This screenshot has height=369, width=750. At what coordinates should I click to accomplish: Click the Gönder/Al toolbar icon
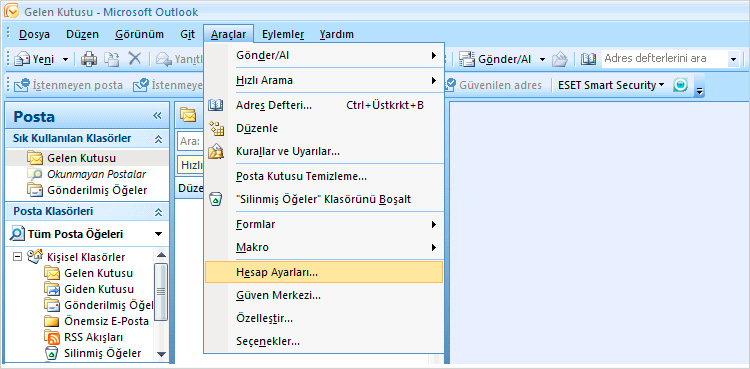click(467, 59)
